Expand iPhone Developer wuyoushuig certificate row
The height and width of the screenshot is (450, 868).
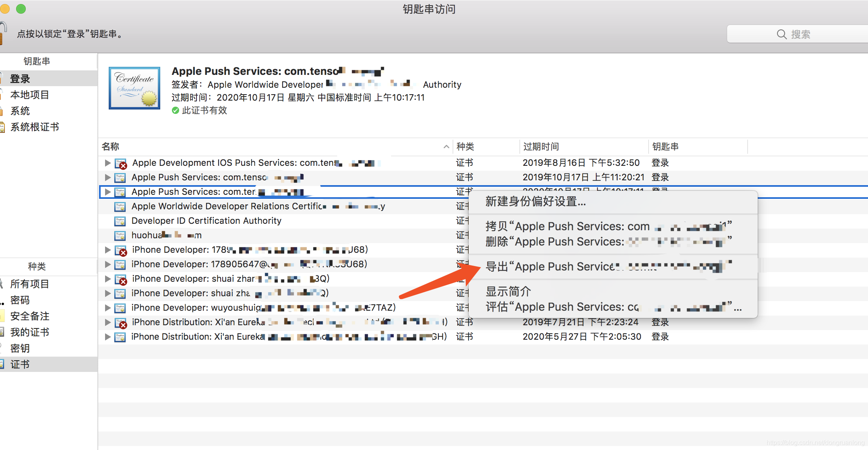pos(107,308)
